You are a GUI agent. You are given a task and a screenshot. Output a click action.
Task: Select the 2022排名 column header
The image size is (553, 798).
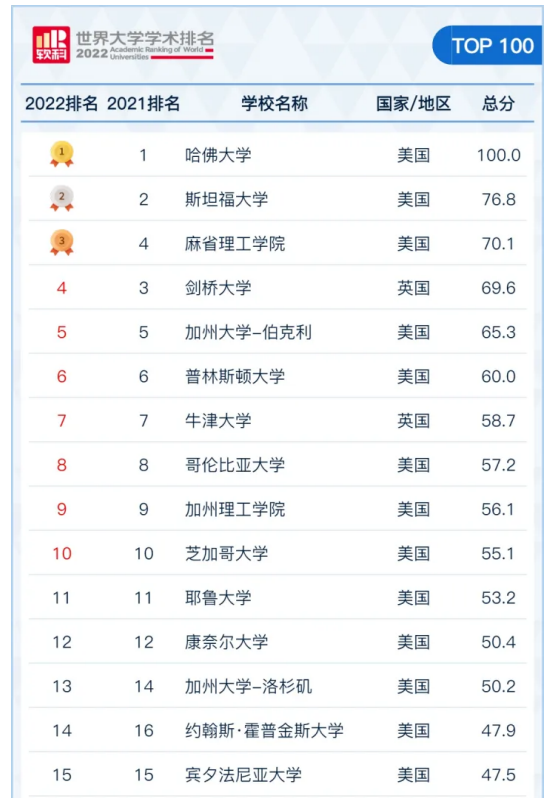point(62,103)
